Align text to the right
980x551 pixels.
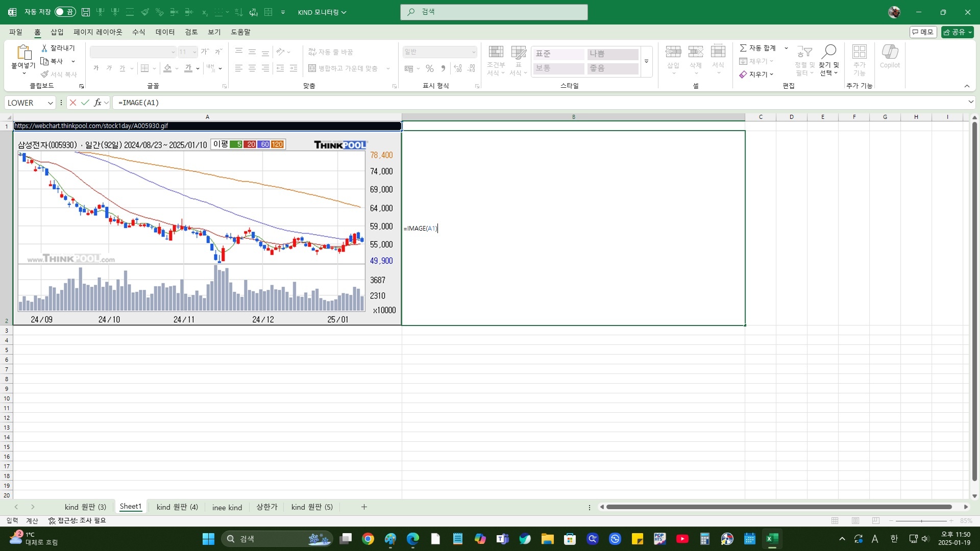(x=265, y=68)
